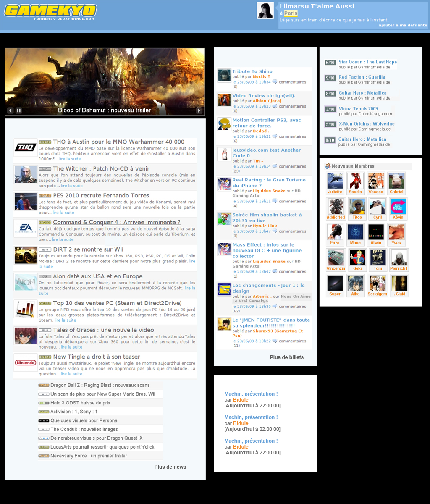Open new member Juliette's avatar
430x504 pixels.
[335, 181]
